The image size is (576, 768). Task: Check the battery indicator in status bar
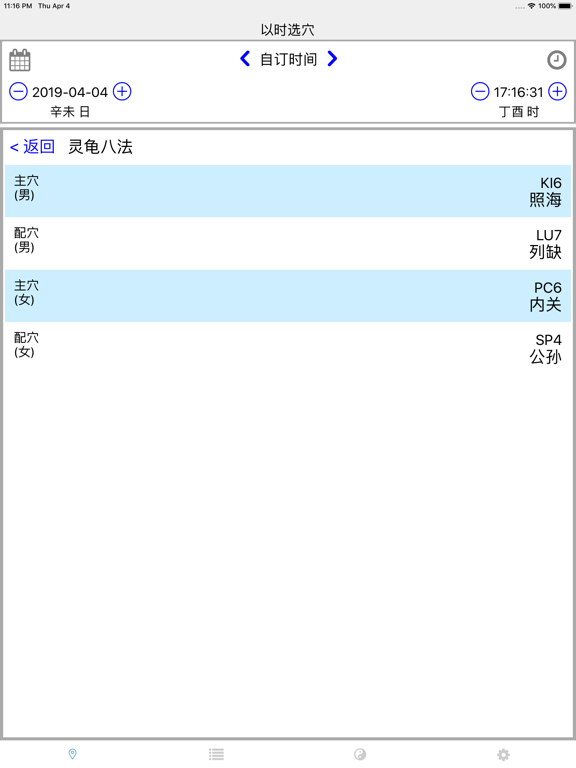pos(565,6)
